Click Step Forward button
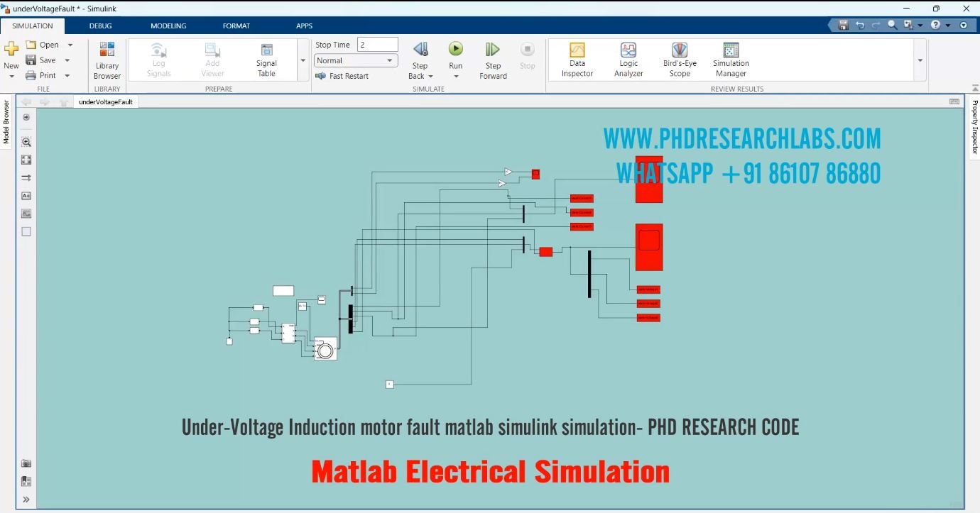Image resolution: width=980 pixels, height=513 pixels. pos(493,60)
